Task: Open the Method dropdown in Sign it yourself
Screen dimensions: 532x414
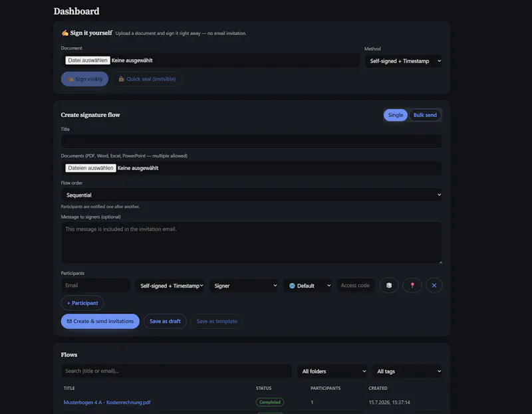Action: click(404, 61)
